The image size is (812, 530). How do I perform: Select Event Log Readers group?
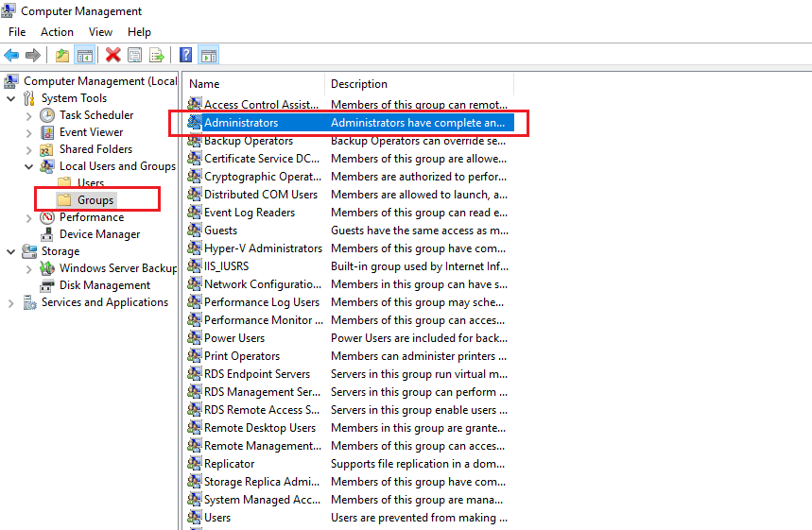(x=250, y=213)
